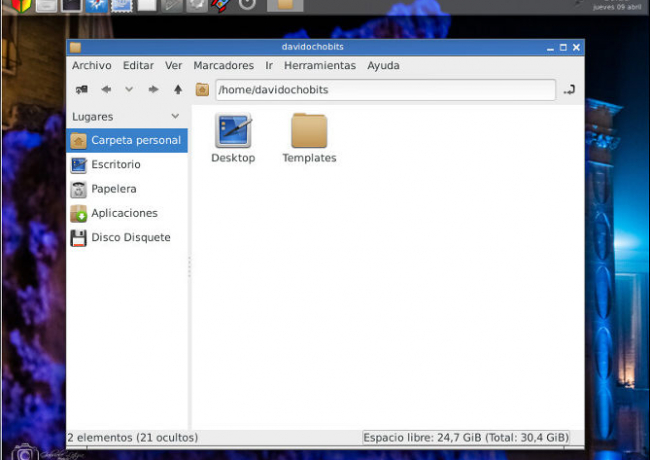Open Papelera trash in sidebar
The width and height of the screenshot is (650, 460).
pos(113,189)
